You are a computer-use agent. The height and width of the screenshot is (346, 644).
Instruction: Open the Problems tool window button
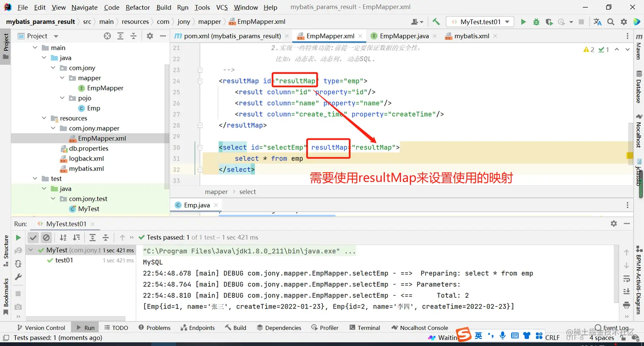pyautogui.click(x=154, y=328)
